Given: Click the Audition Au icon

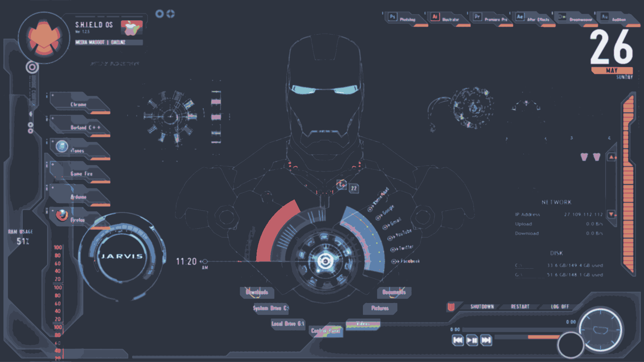Looking at the screenshot, I should coord(605,16).
